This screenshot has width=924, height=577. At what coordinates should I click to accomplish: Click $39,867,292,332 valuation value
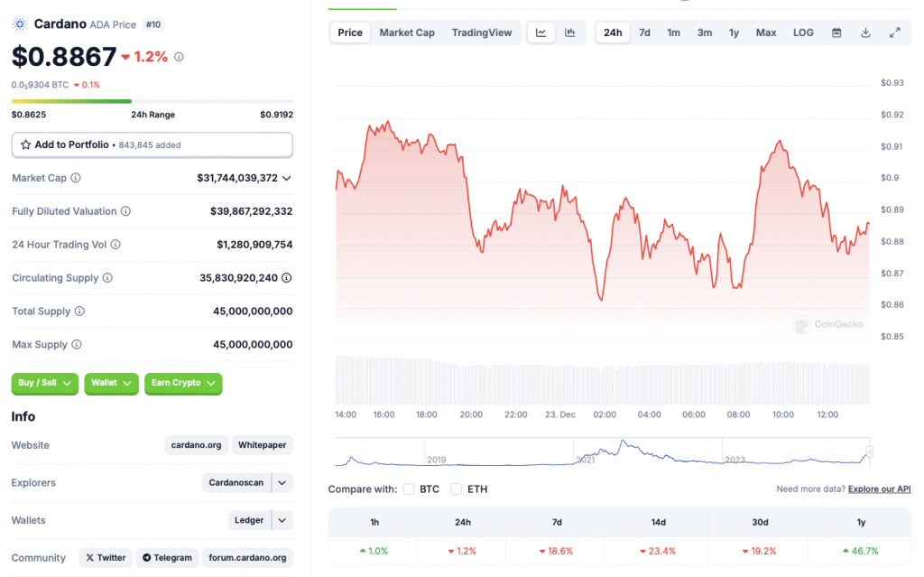coord(251,211)
